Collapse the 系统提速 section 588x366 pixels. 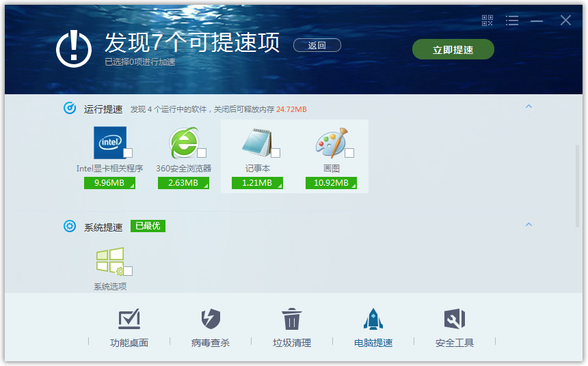tap(529, 225)
